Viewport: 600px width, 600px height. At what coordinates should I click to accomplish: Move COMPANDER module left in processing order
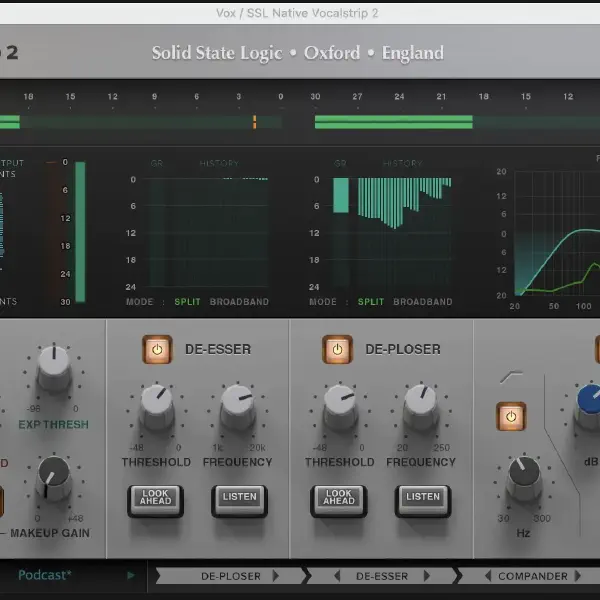[x=488, y=576]
